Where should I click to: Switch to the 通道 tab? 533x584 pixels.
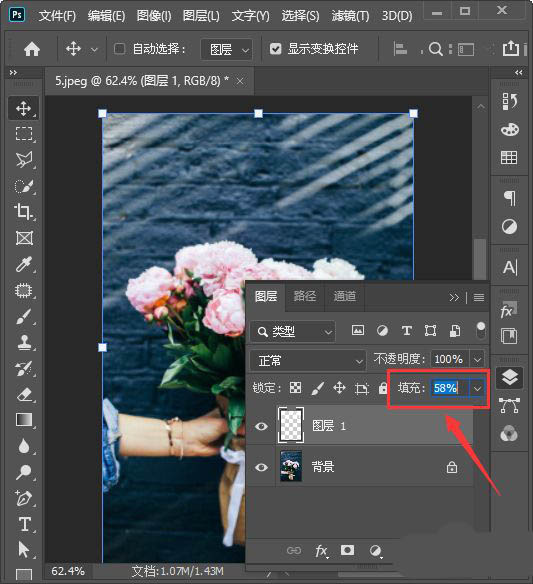tap(345, 296)
